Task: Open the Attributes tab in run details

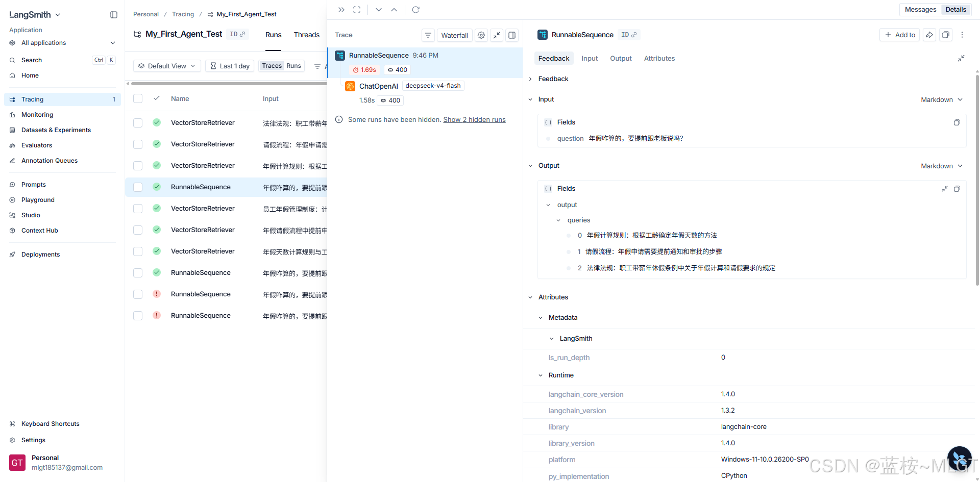Action: (x=659, y=59)
